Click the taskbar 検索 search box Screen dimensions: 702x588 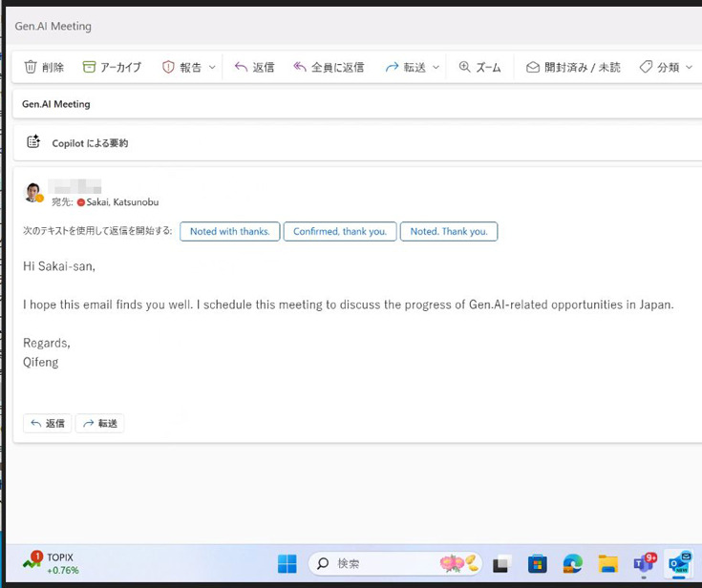[382, 564]
